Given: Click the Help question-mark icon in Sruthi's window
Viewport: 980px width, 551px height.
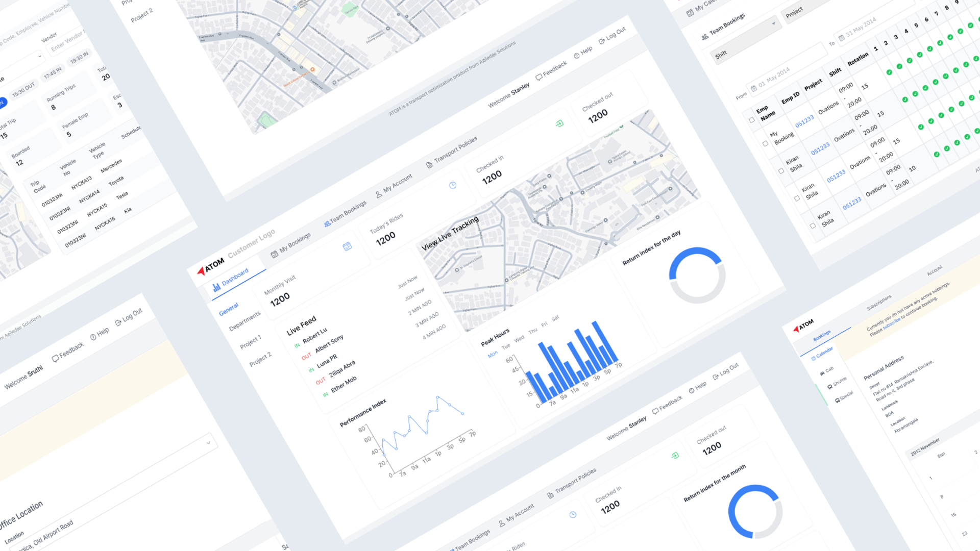Looking at the screenshot, I should [x=93, y=337].
